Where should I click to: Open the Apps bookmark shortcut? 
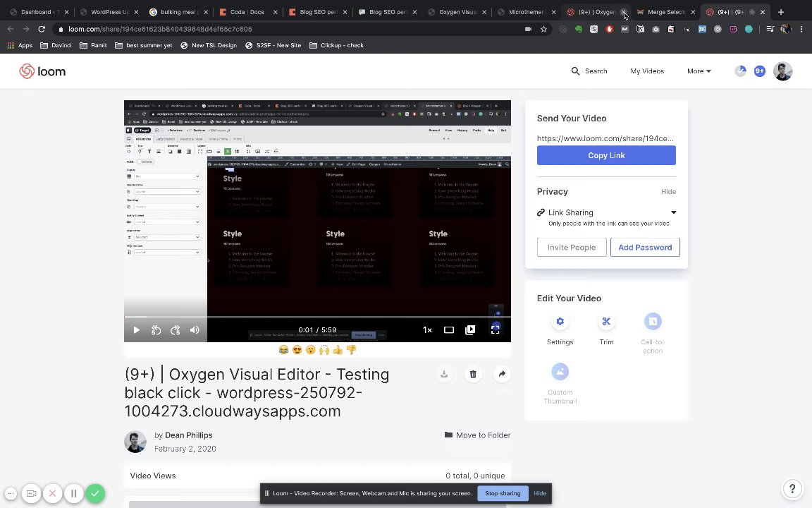(x=20, y=45)
